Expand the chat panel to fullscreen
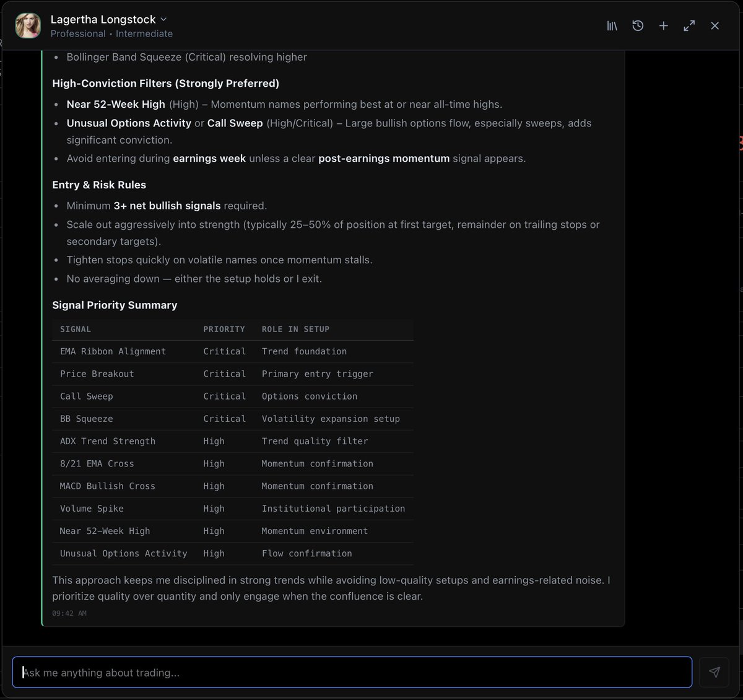Viewport: 743px width, 700px height. pyautogui.click(x=689, y=26)
